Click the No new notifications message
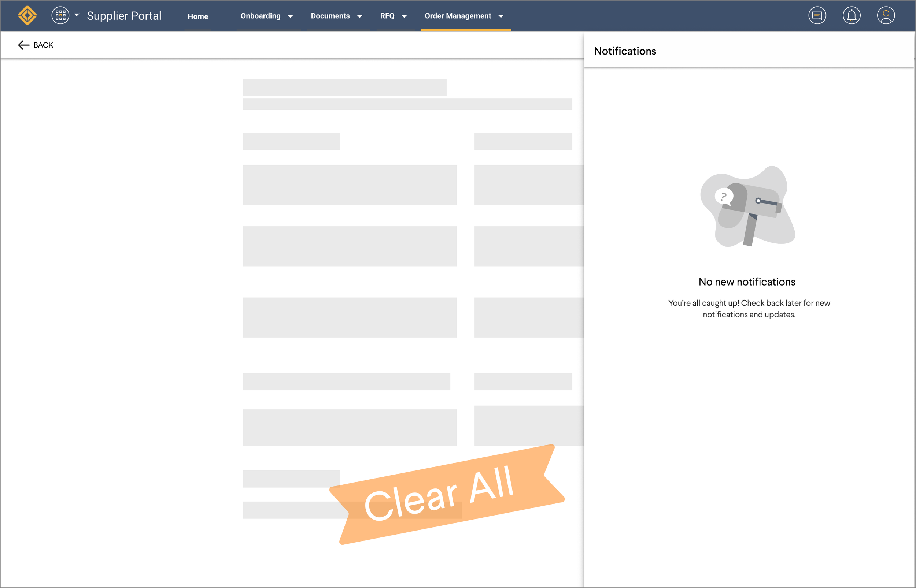Image resolution: width=916 pixels, height=588 pixels. 747,282
